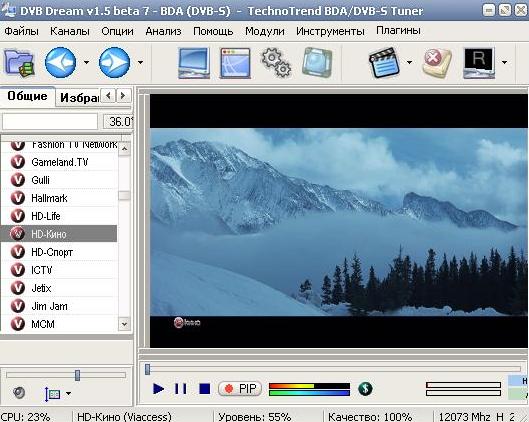The width and height of the screenshot is (529, 422).
Task: Click the snapshot screen capture icon
Action: tap(317, 62)
